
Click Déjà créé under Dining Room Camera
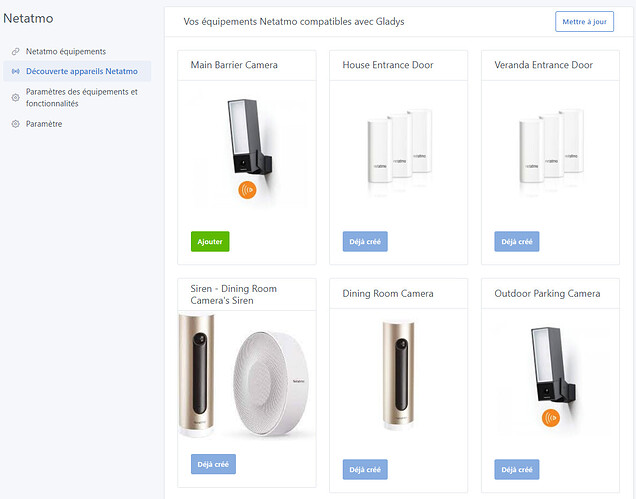tap(365, 469)
